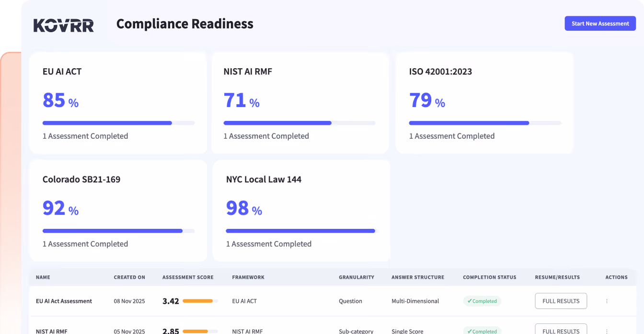
Task: Click the 08 Nov 2025 created date
Action: coord(129,301)
